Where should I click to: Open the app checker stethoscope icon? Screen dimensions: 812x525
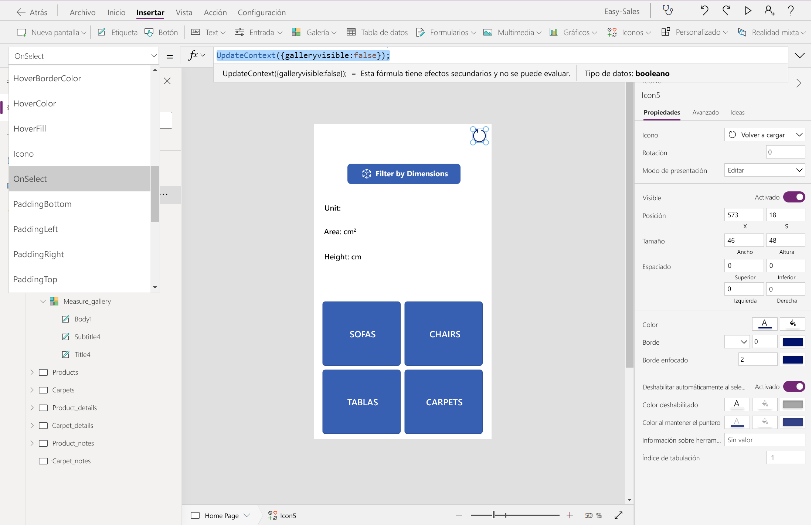tap(668, 11)
